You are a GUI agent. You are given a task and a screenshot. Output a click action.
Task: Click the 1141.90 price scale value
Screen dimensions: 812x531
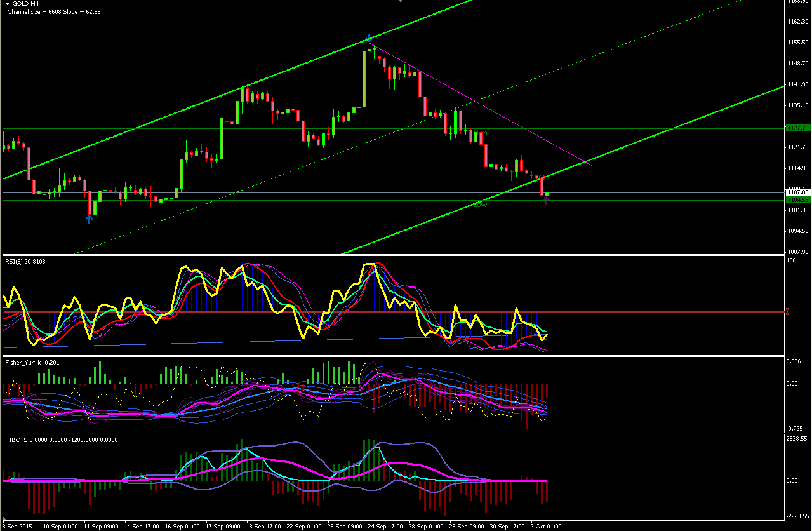tap(797, 84)
